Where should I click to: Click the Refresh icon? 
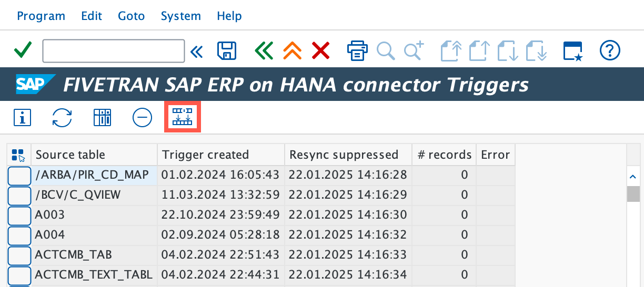62,118
